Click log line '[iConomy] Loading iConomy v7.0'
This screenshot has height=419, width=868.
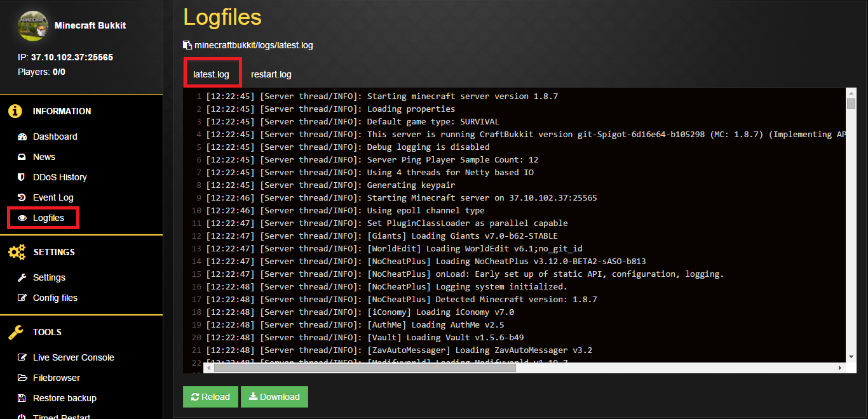(x=360, y=312)
